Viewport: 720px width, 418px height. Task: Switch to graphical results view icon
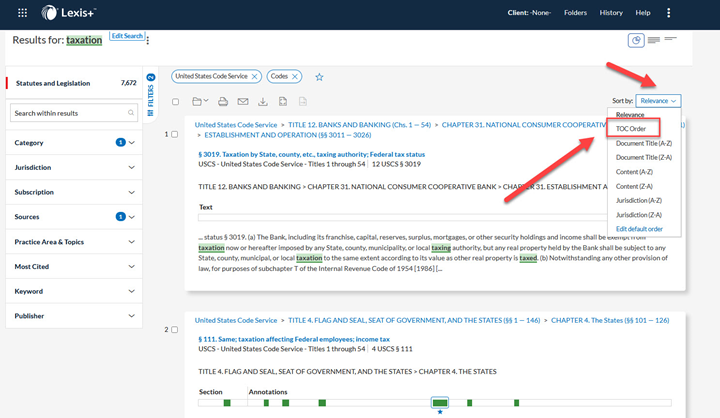coord(636,40)
